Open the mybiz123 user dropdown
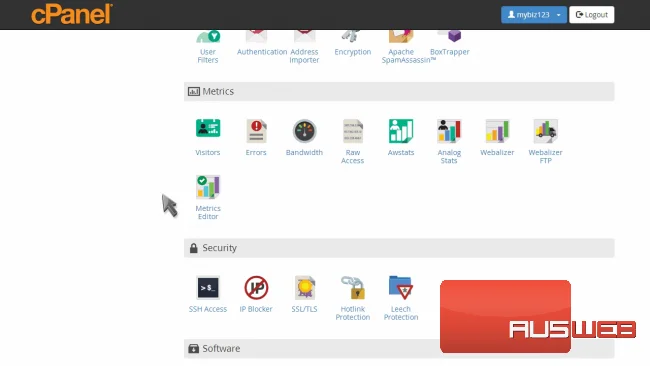Image resolution: width=650 pixels, height=366 pixels. [534, 15]
